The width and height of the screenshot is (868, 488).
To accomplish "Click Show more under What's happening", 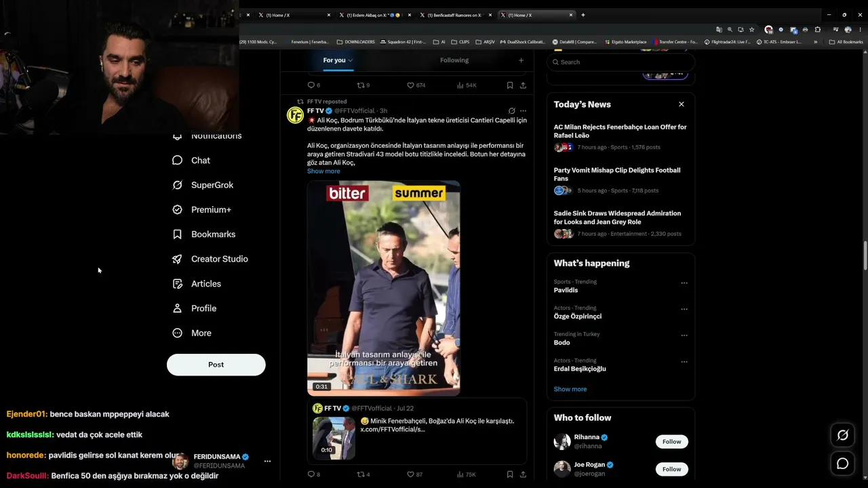I will click(x=570, y=389).
